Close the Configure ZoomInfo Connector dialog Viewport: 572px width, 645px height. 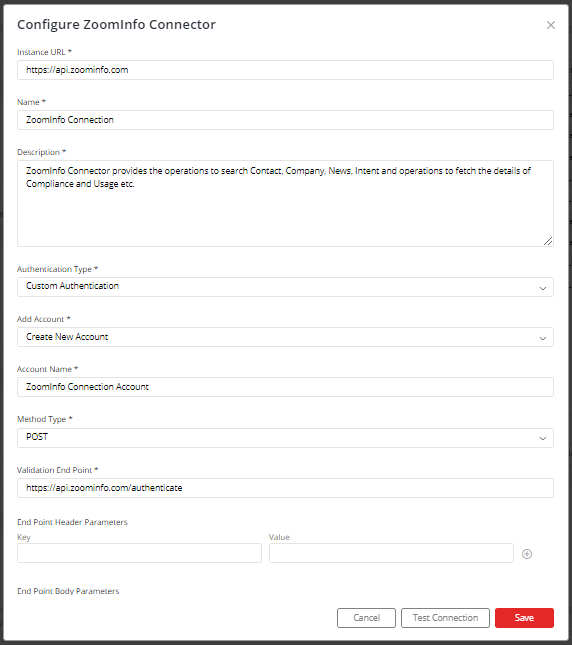pos(551,25)
